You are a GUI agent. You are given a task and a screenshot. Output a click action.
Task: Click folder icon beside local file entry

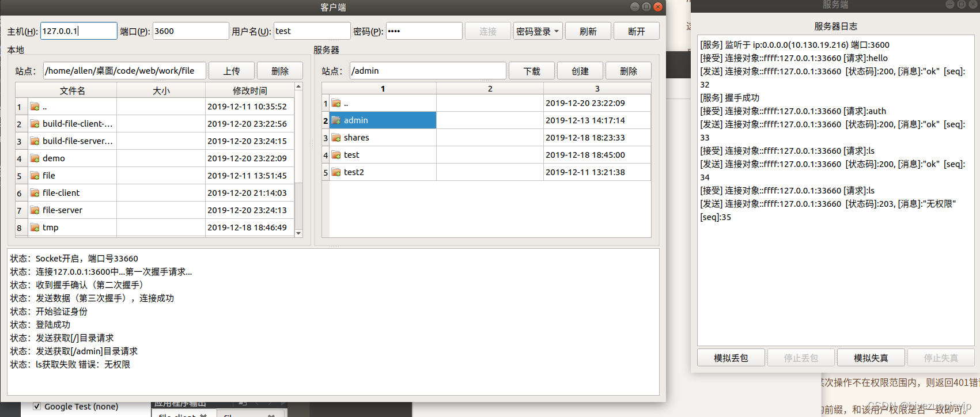tap(35, 176)
